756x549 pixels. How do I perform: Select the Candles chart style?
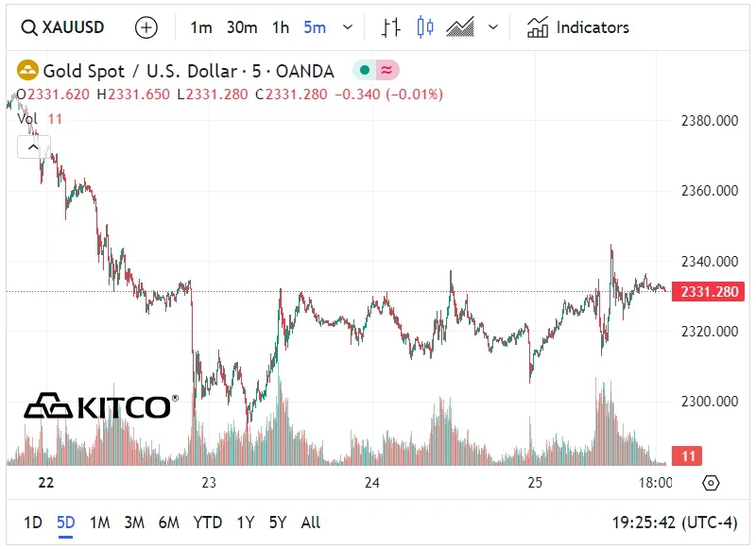(424, 27)
